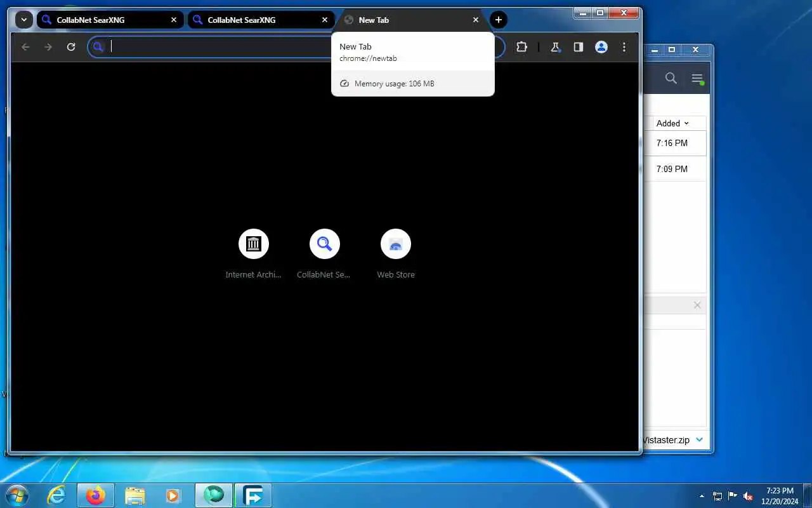This screenshot has height=508, width=812.
Task: Select the 7:16 PM row
Action: [x=674, y=144]
